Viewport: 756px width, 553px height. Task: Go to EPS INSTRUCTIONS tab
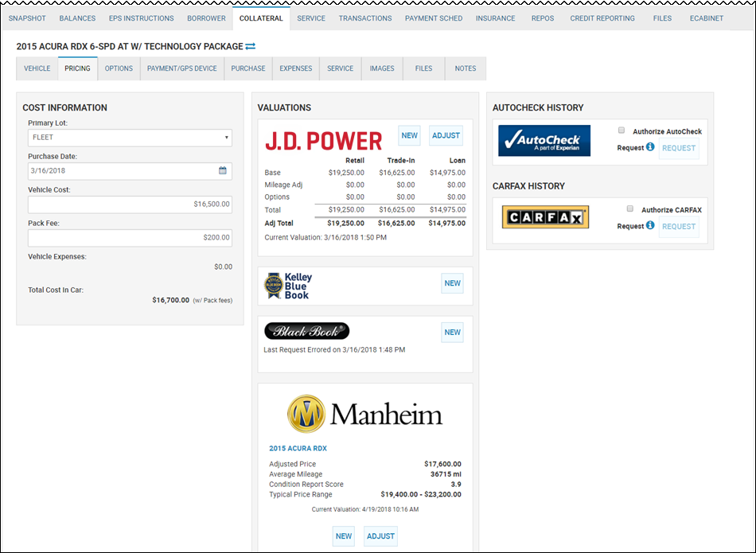[142, 18]
